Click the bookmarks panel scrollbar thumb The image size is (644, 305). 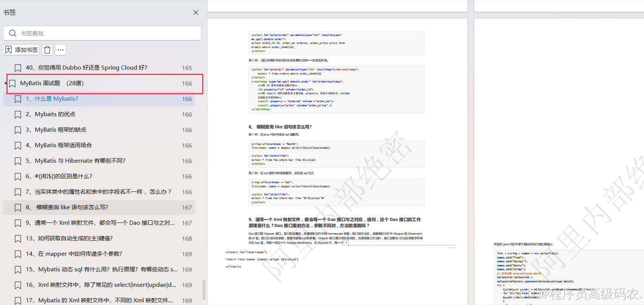point(204,289)
